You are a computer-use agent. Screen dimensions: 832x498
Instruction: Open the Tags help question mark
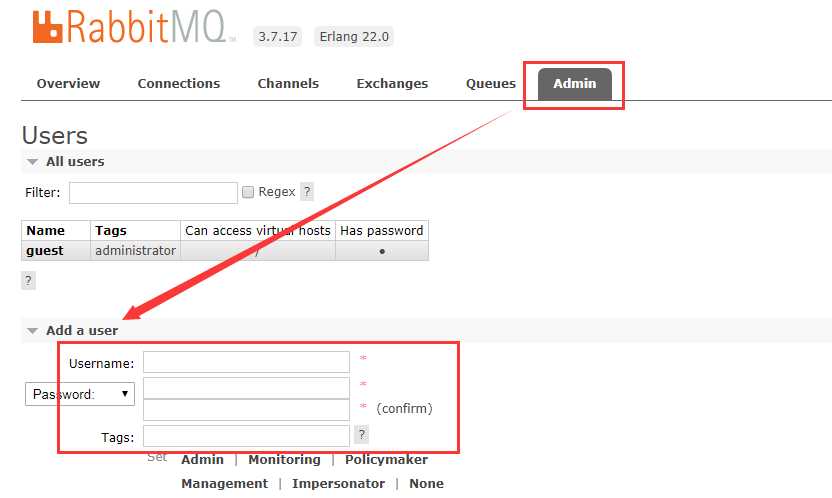pos(361,435)
